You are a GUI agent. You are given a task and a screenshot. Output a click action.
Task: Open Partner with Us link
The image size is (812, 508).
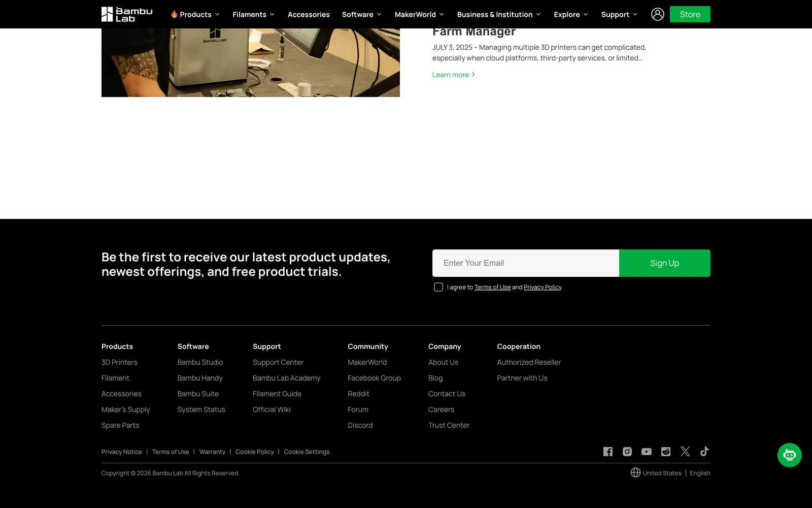click(522, 378)
